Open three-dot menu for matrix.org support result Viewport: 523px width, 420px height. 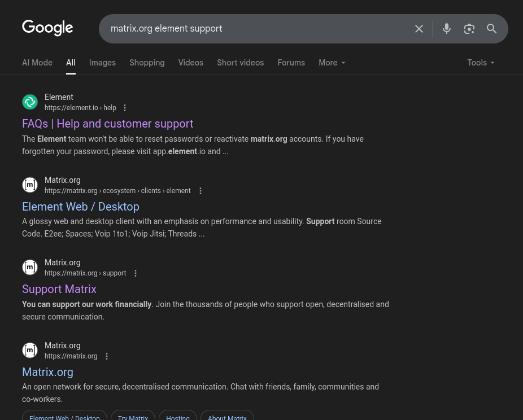pyautogui.click(x=136, y=273)
